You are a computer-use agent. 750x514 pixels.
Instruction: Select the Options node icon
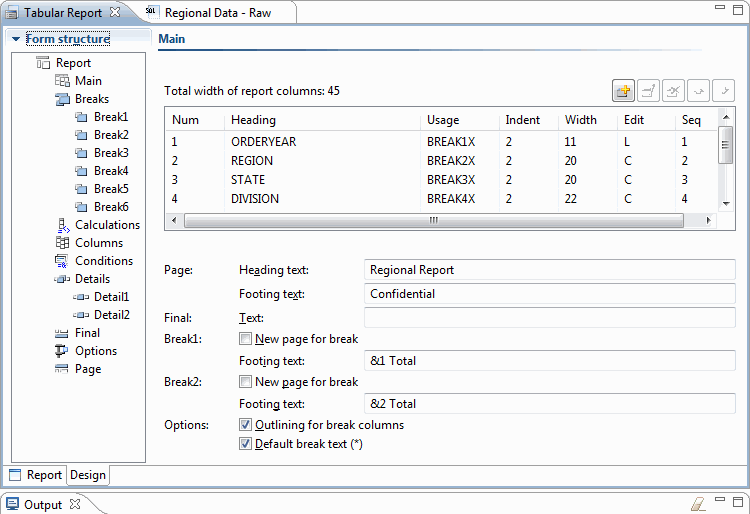click(x=62, y=351)
